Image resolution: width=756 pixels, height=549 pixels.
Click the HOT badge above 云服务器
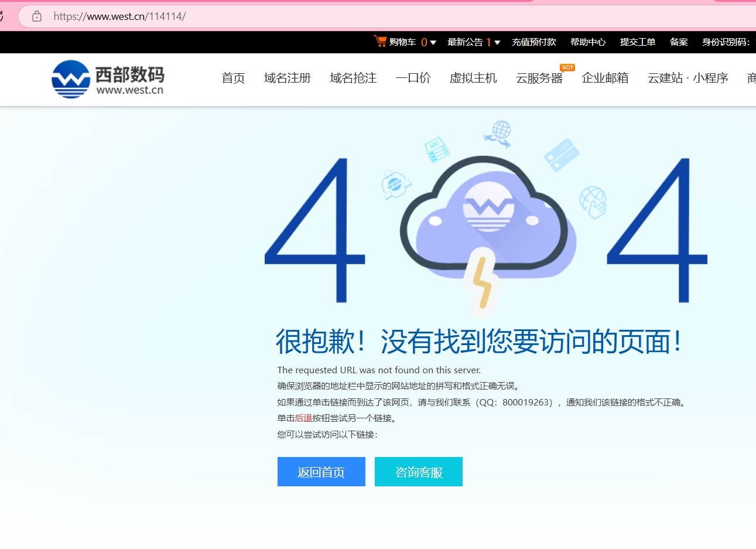(567, 67)
